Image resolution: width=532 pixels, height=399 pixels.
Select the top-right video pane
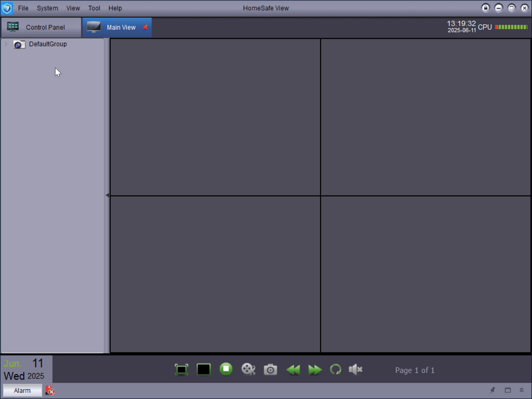click(x=426, y=117)
